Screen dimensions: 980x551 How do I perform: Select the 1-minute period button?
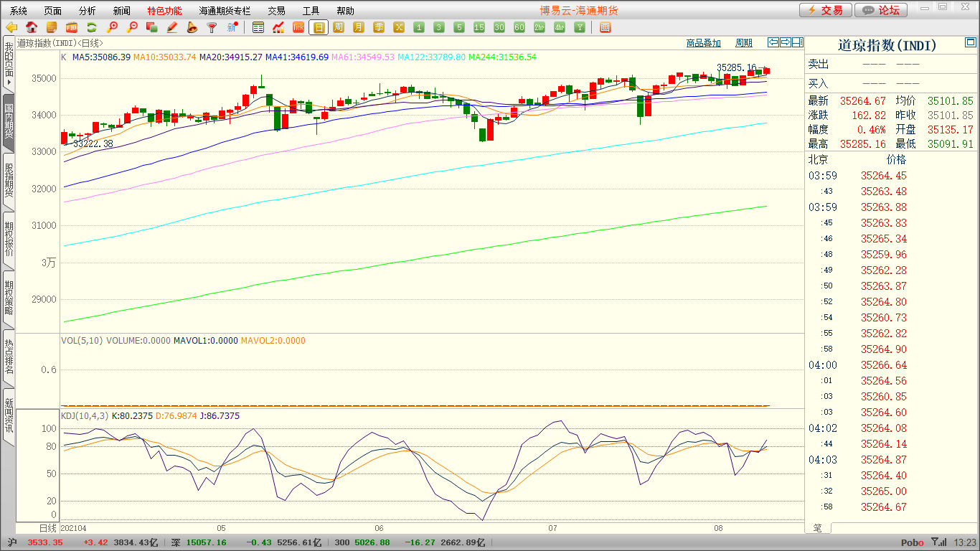(x=419, y=27)
